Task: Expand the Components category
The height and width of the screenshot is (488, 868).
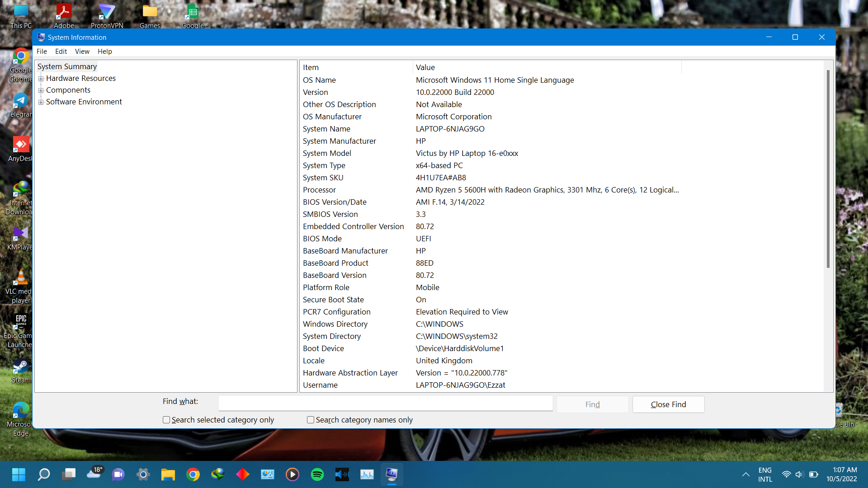Action: pyautogui.click(x=41, y=90)
